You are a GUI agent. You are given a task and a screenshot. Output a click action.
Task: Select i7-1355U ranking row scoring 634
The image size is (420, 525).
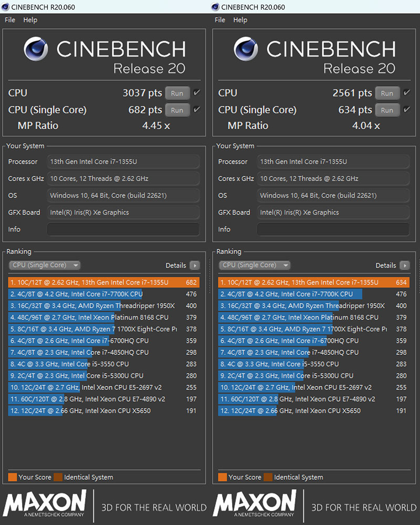314,282
